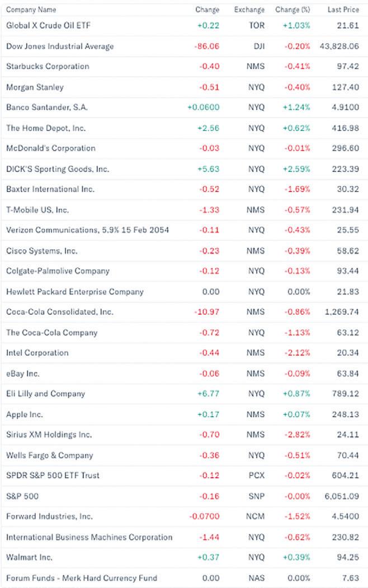Select DICK'S Sporting Goods, Inc.
This screenshot has width=368, height=588.
(x=58, y=169)
